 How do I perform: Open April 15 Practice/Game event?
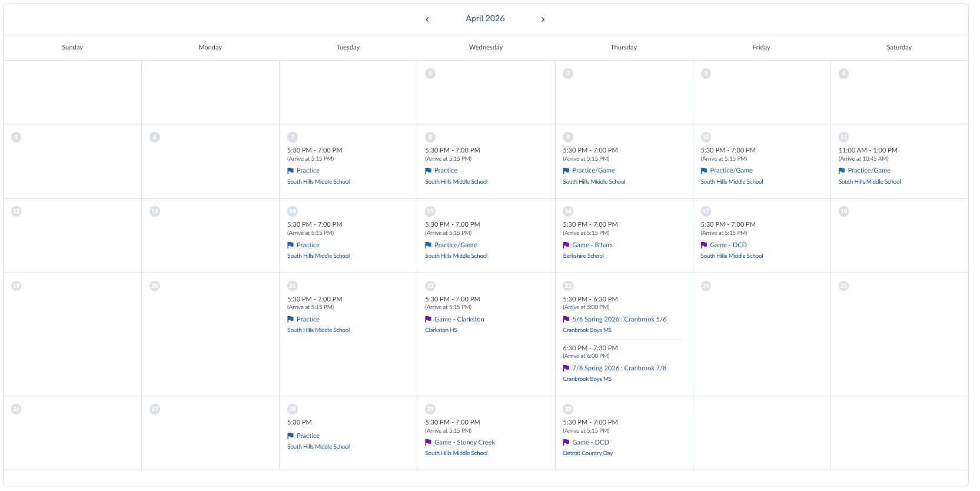[x=456, y=245]
